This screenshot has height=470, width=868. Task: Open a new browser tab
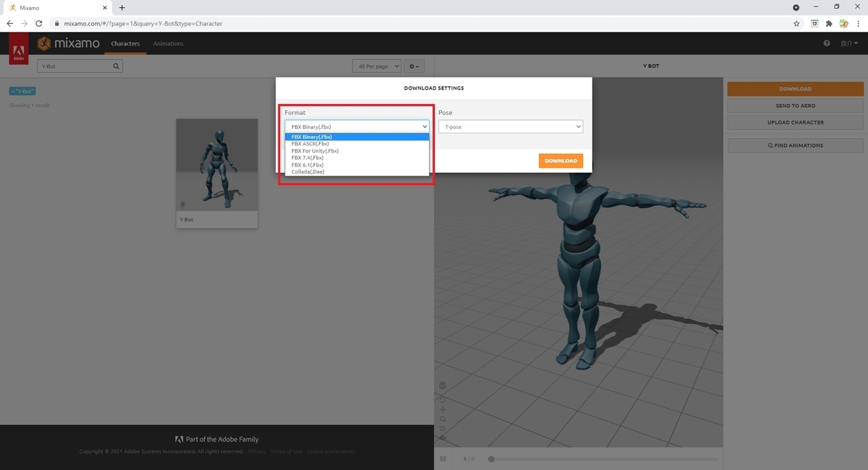122,7
